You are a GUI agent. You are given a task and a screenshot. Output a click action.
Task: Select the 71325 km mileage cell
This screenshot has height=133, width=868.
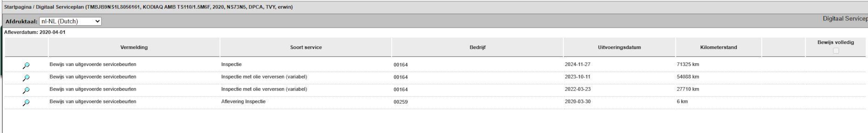(687, 65)
